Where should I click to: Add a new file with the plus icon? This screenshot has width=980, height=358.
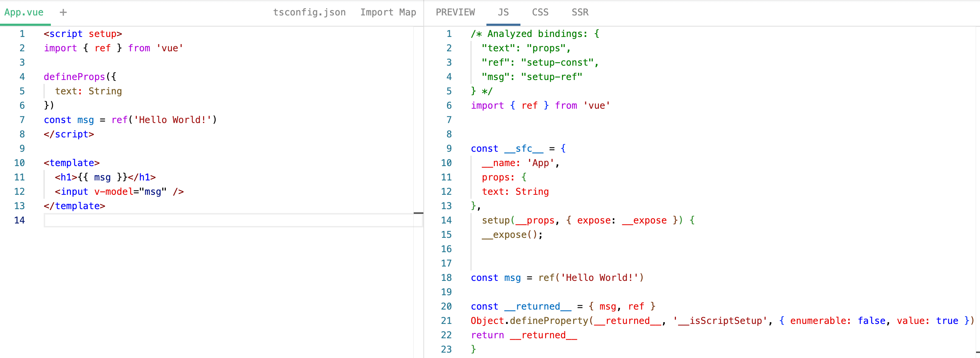coord(63,12)
